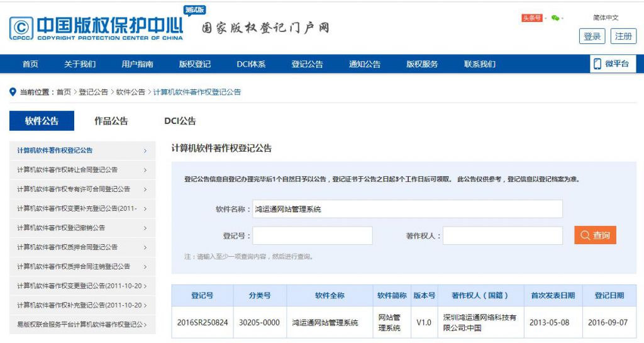Viewport: 644px width, 343px height.
Task: Click the 国家版权登记门户网 title
Action: click(x=265, y=28)
